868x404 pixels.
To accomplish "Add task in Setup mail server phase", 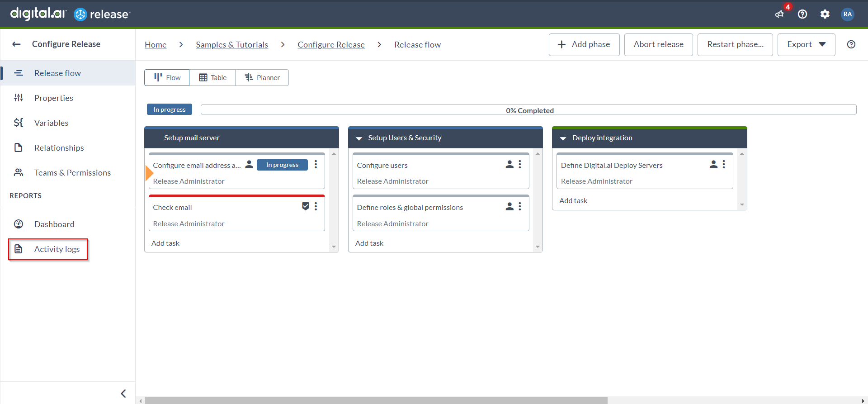I will click(x=165, y=243).
